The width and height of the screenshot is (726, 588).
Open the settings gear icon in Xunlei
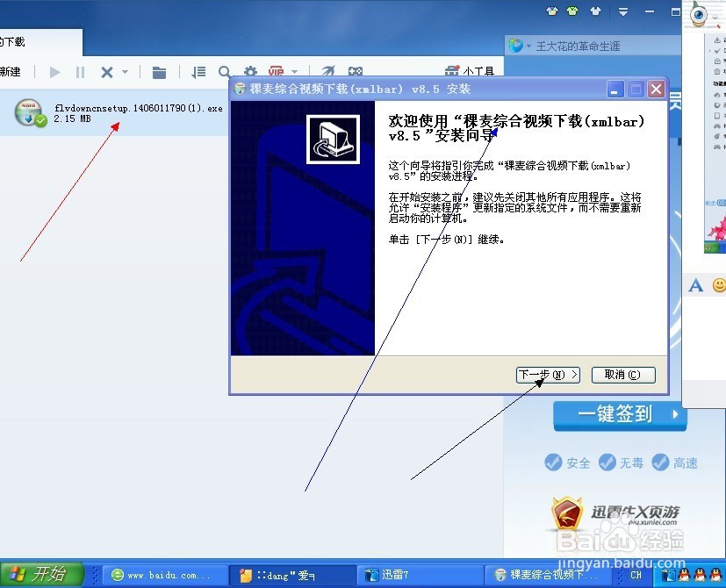point(250,71)
